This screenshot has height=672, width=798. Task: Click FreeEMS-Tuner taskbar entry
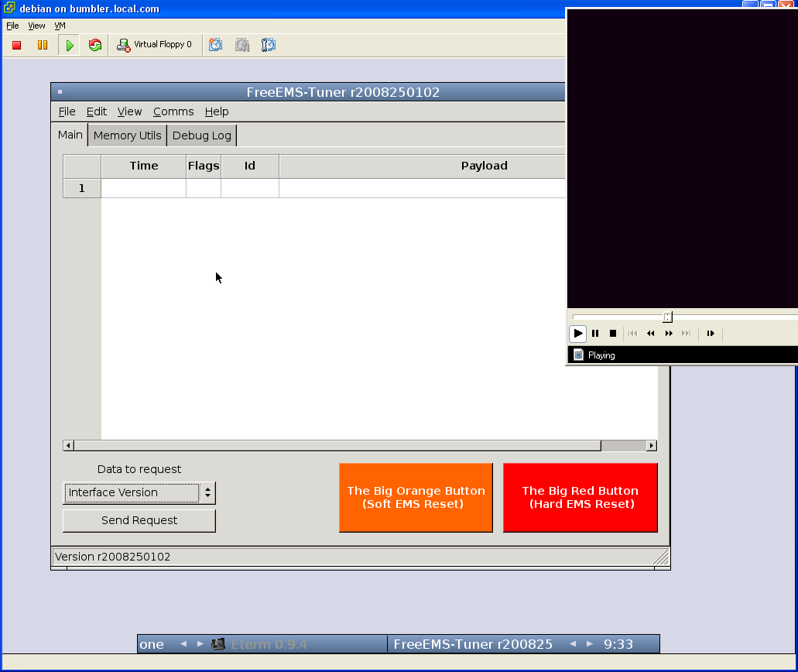click(473, 644)
